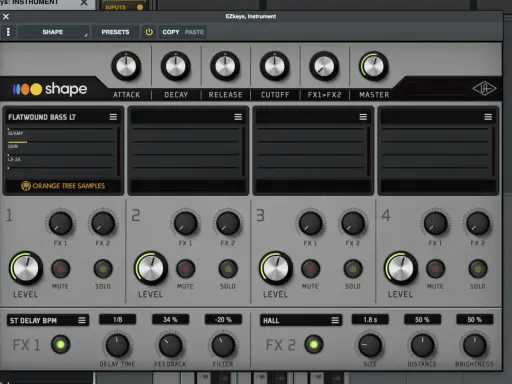Click the BRIGHTNESS knob
The height and width of the screenshot is (384, 512).
pos(475,345)
